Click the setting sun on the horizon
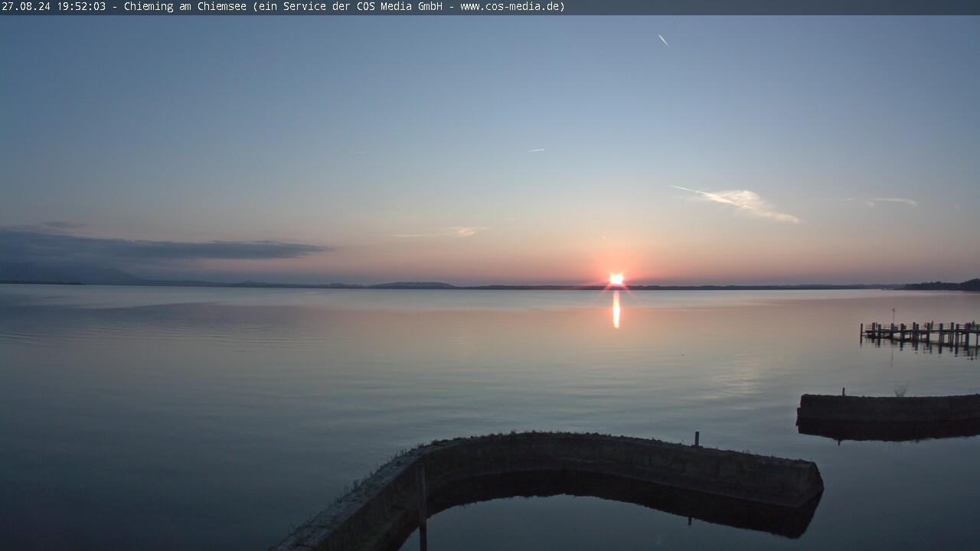980x551 pixels. 616,279
